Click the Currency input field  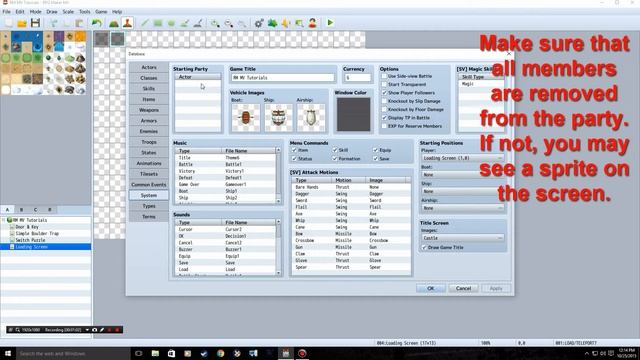[x=358, y=78]
